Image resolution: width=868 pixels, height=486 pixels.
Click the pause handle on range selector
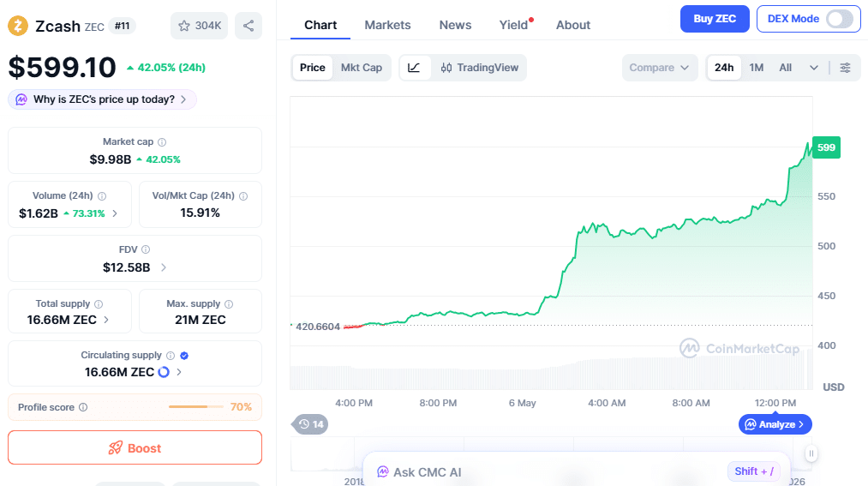pos(811,454)
